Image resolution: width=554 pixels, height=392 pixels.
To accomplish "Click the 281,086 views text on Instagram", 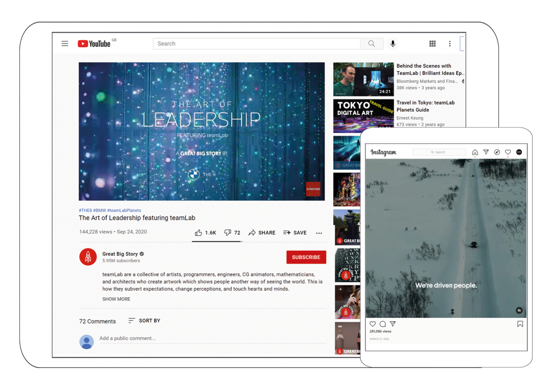I will [x=380, y=331].
